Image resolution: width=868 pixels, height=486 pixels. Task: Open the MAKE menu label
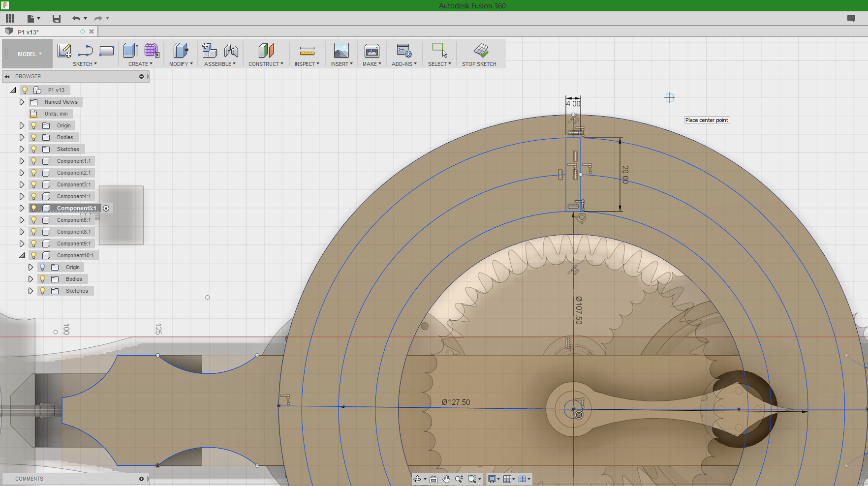[372, 64]
